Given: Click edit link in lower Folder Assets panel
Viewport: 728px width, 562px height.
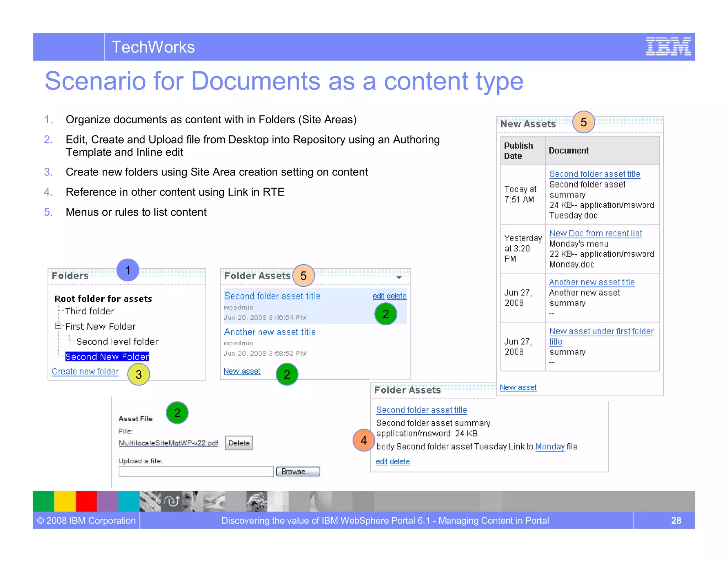Looking at the screenshot, I should coord(382,461).
